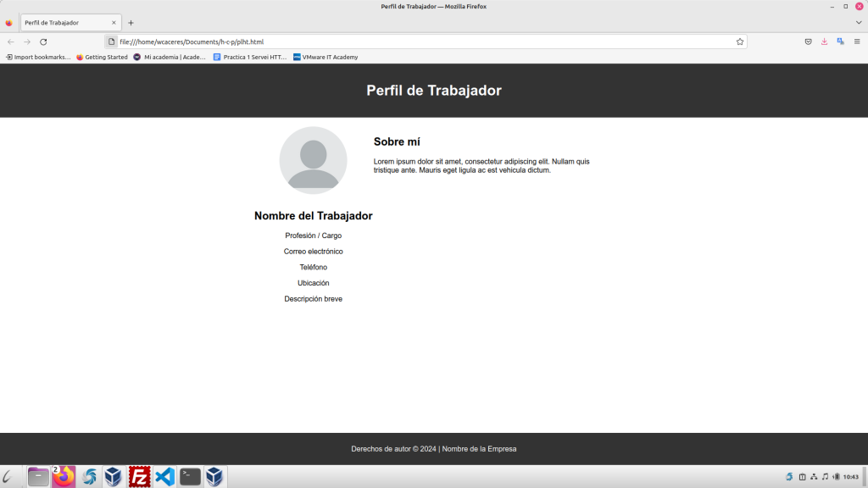Launch FileZilla from the taskbar
The image size is (868, 488).
point(139,477)
